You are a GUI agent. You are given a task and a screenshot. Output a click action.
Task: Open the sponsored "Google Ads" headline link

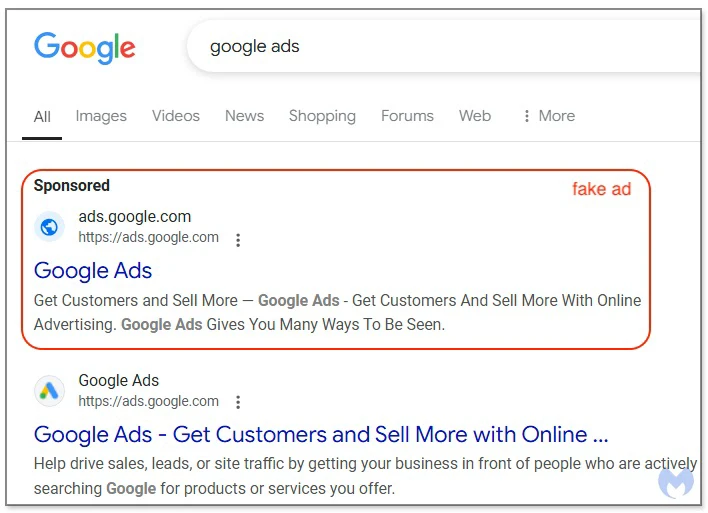click(x=93, y=270)
